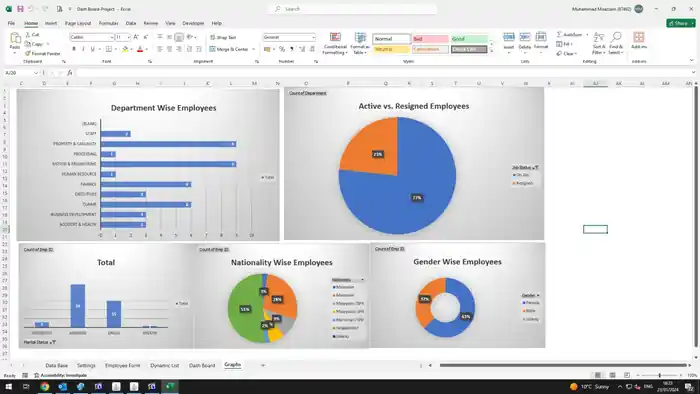This screenshot has height=394, width=700.
Task: Click the Borders grid icon
Action: pos(108,49)
